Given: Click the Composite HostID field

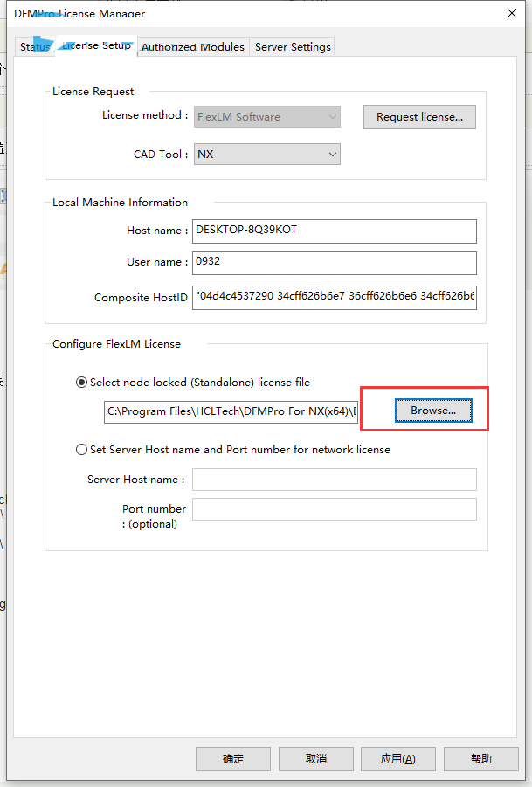Looking at the screenshot, I should pyautogui.click(x=335, y=297).
